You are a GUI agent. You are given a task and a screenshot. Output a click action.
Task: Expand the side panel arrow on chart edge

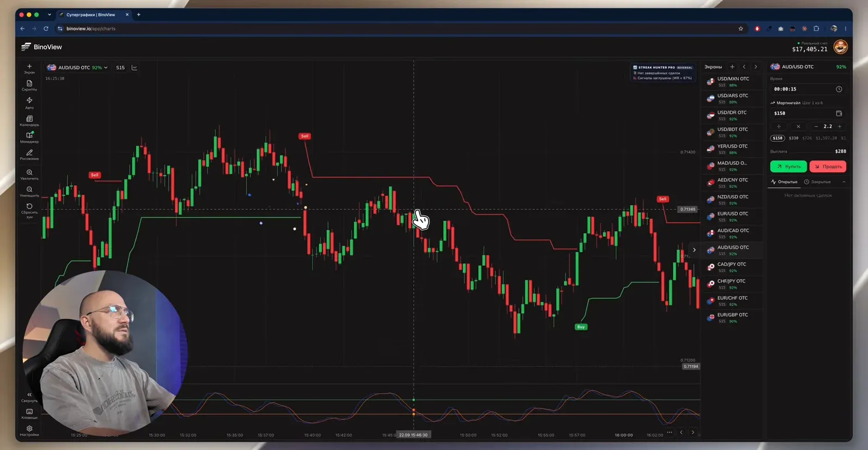coord(694,250)
